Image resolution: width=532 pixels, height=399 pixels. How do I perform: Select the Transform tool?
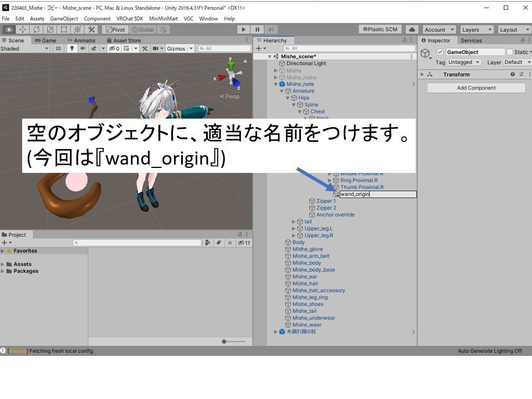78,29
